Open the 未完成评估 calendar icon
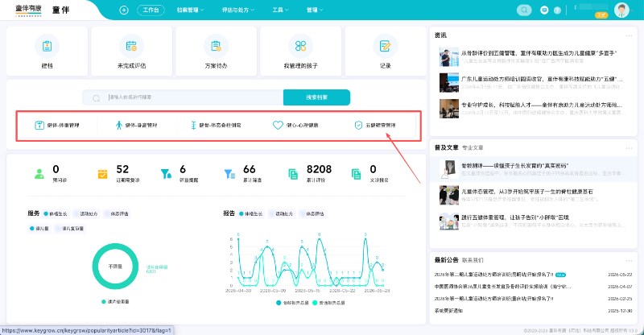The width and height of the screenshot is (644, 335). click(x=131, y=46)
